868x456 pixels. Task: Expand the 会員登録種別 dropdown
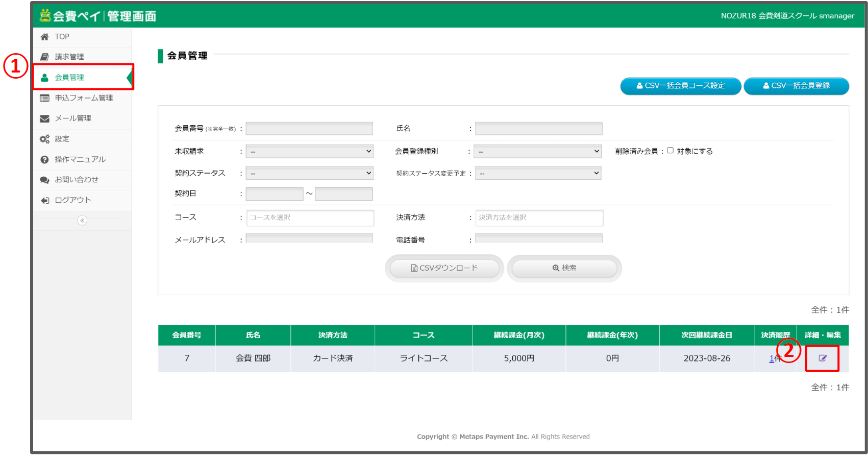[537, 151]
